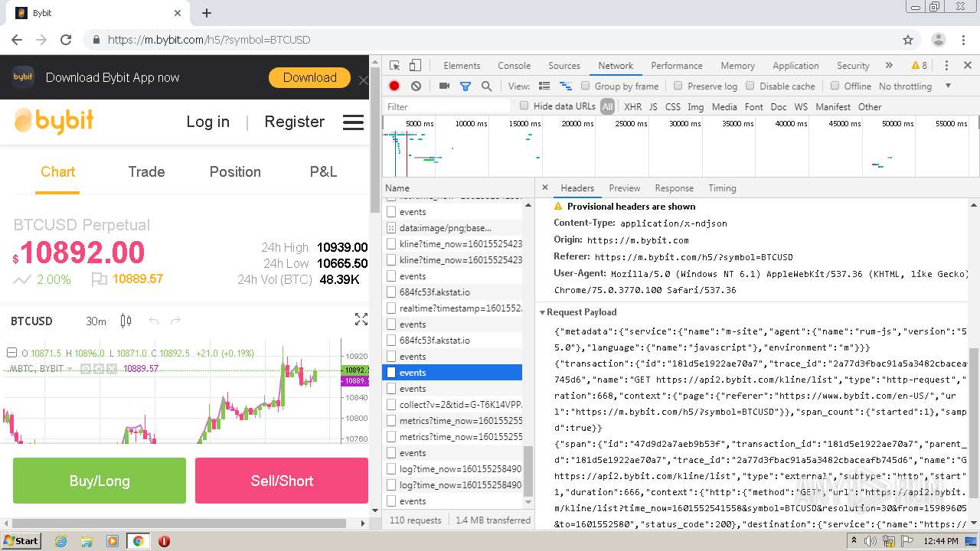The width and height of the screenshot is (980, 551).
Task: Click the Chrome icon in the taskbar
Action: click(138, 540)
